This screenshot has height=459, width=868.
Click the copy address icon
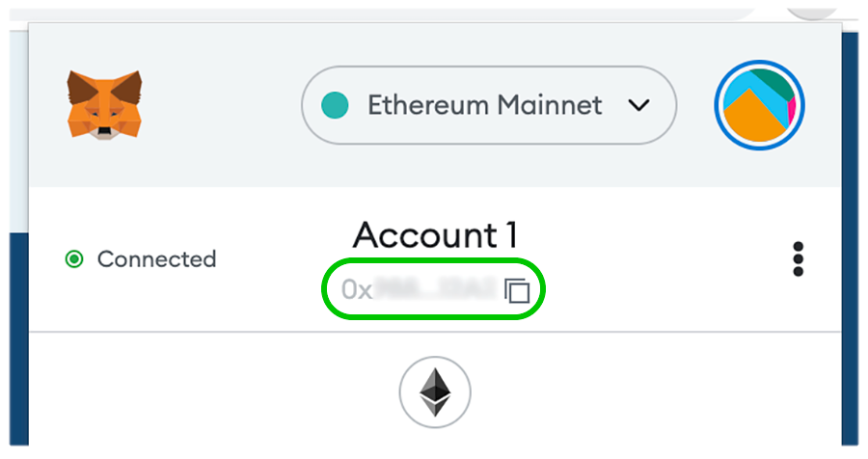point(518,289)
